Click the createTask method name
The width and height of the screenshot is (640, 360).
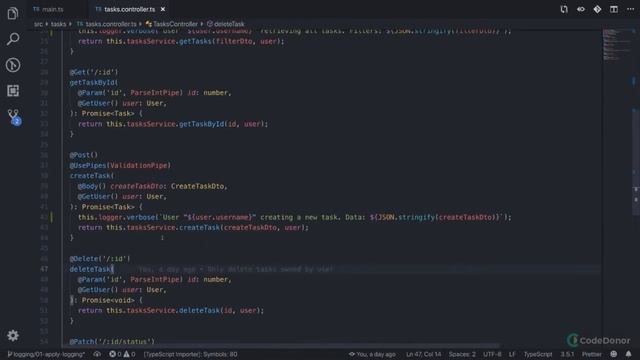tap(91, 176)
